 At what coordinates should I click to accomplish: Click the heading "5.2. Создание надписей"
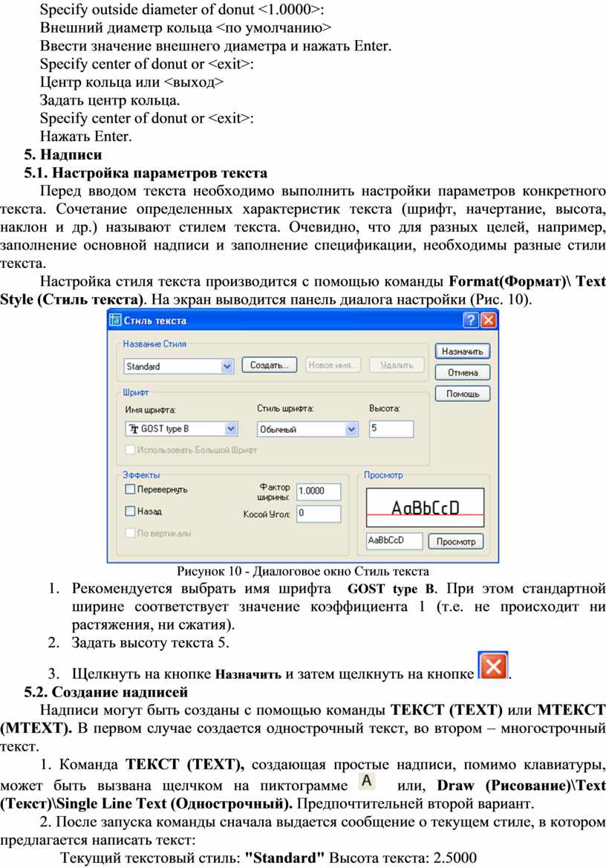(105, 692)
